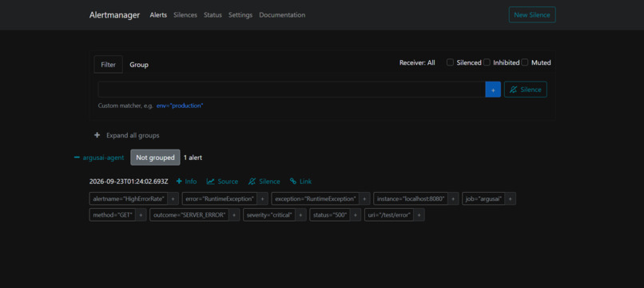Click the New Silence button

[532, 15]
